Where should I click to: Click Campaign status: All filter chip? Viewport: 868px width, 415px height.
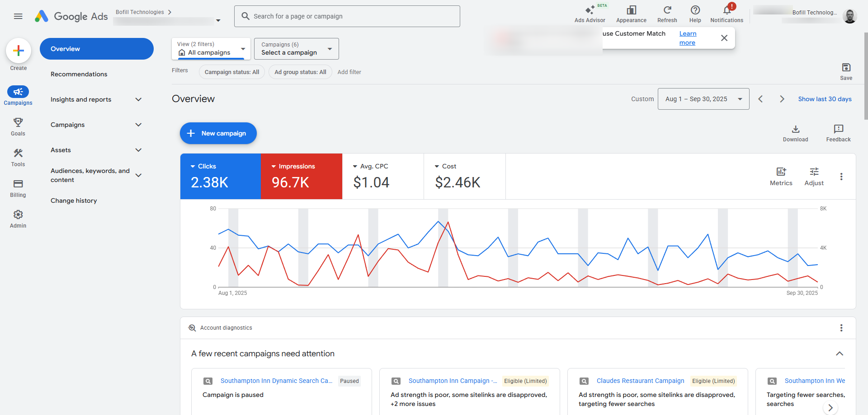point(232,72)
